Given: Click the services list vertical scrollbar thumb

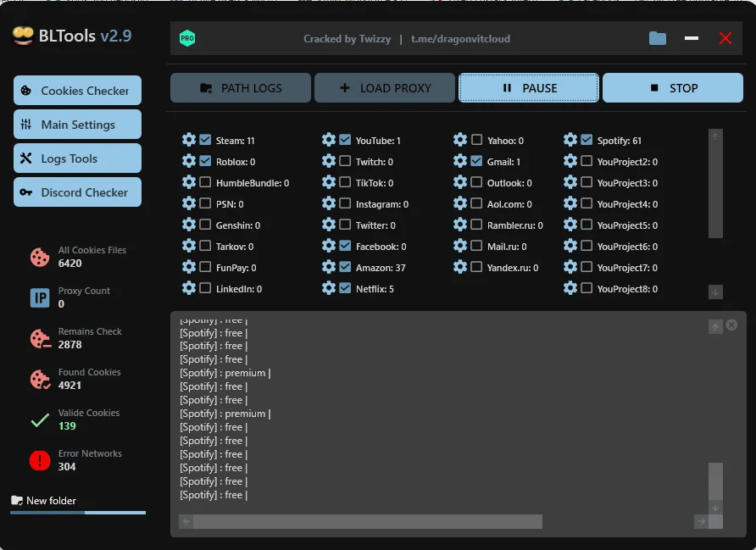Looking at the screenshot, I should pyautogui.click(x=715, y=191).
